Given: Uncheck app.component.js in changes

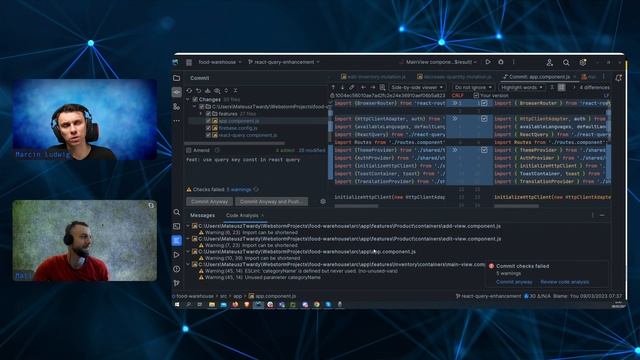Looking at the screenshot, I should (x=208, y=121).
